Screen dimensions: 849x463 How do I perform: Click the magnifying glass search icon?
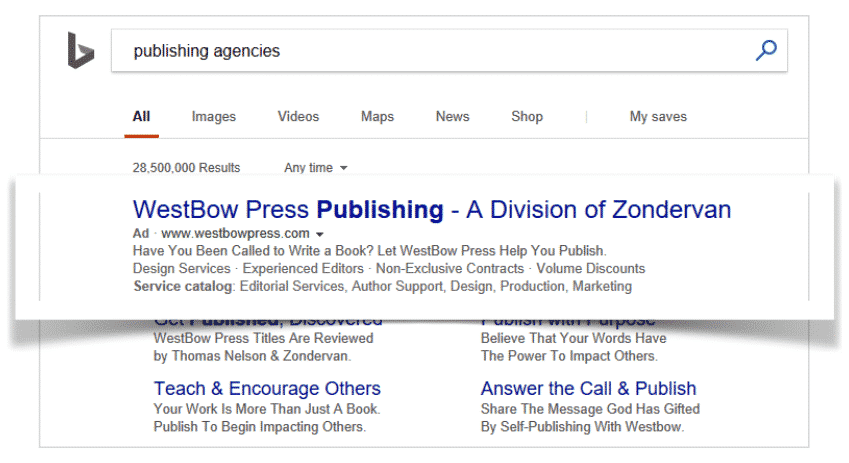[x=766, y=50]
